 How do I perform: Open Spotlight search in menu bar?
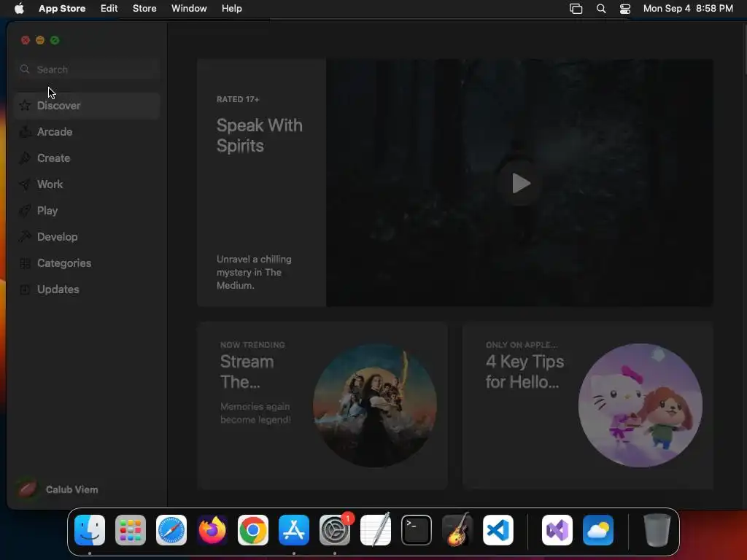[601, 9]
